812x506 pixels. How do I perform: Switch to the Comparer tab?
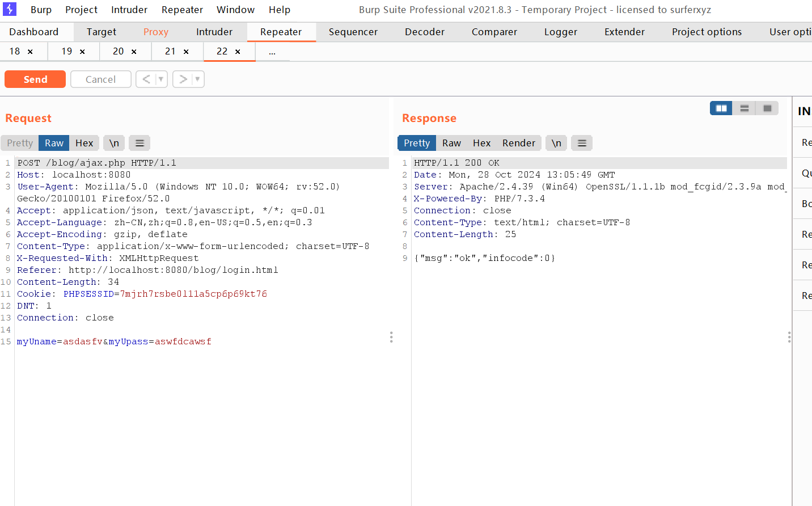point(494,32)
